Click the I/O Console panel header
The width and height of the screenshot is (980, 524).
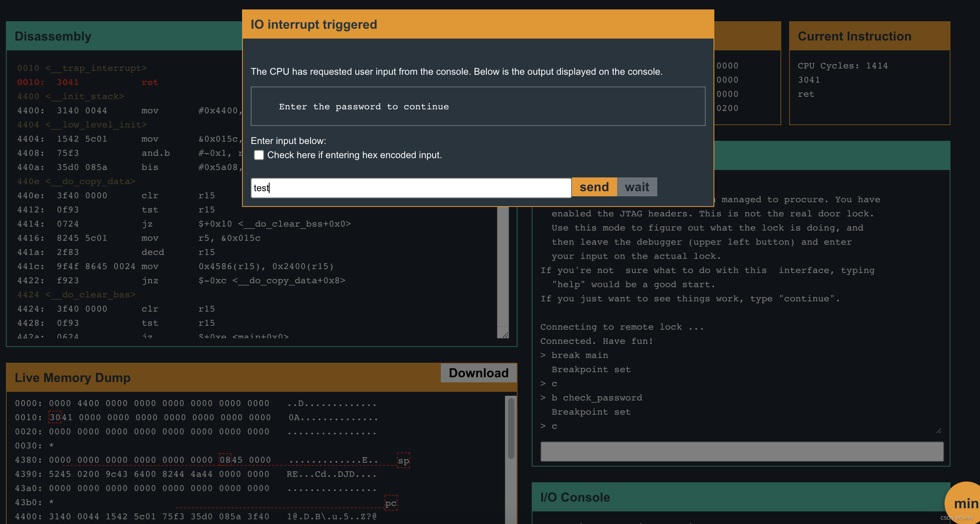741,497
